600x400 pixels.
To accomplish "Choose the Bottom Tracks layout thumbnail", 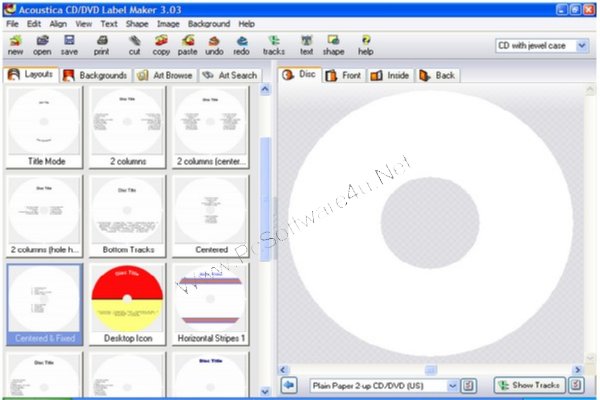I will (x=127, y=216).
